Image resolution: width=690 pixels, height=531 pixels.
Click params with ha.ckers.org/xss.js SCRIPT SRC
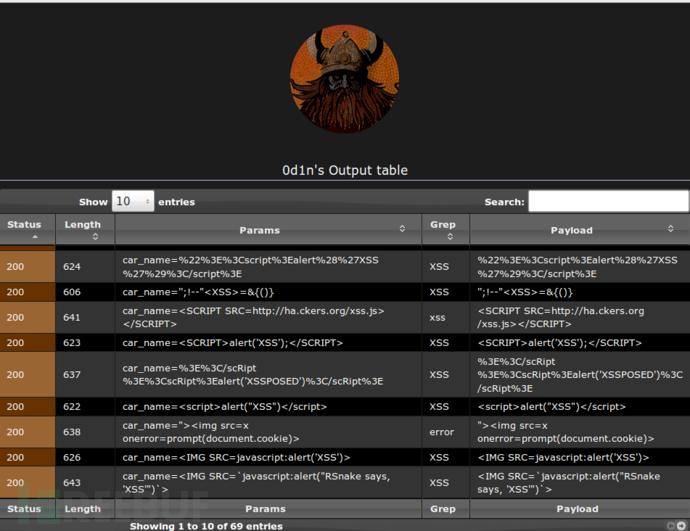point(253,317)
